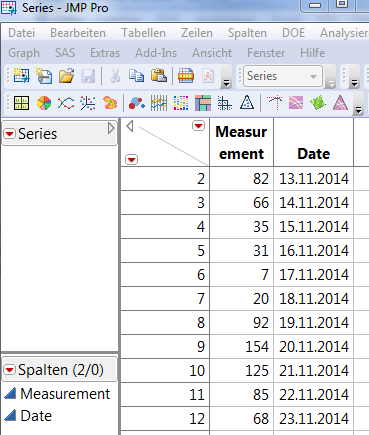Open the overlay plot icon

pyautogui.click(x=66, y=103)
